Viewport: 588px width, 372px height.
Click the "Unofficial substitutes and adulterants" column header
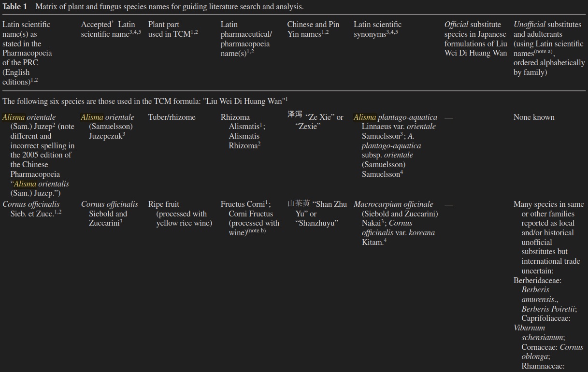point(548,48)
